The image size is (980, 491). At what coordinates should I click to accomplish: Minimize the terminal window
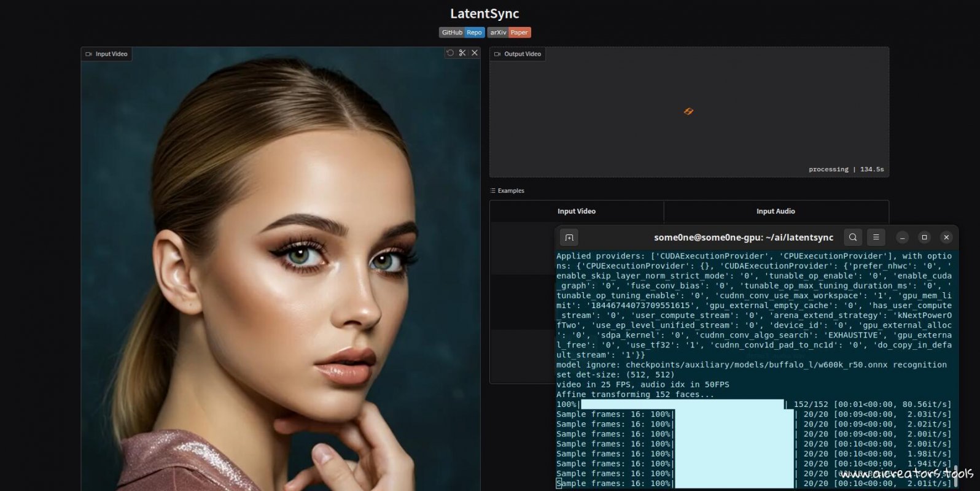coord(902,237)
